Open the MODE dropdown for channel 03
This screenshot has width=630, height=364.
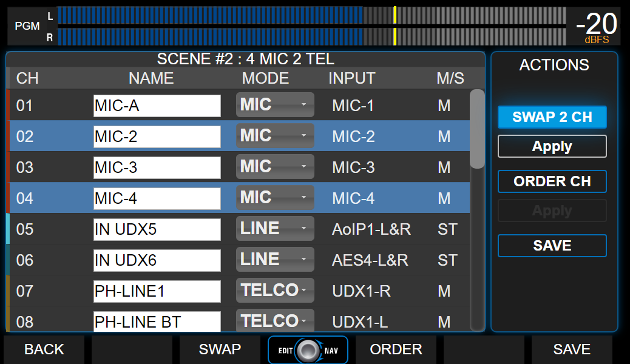(x=274, y=167)
